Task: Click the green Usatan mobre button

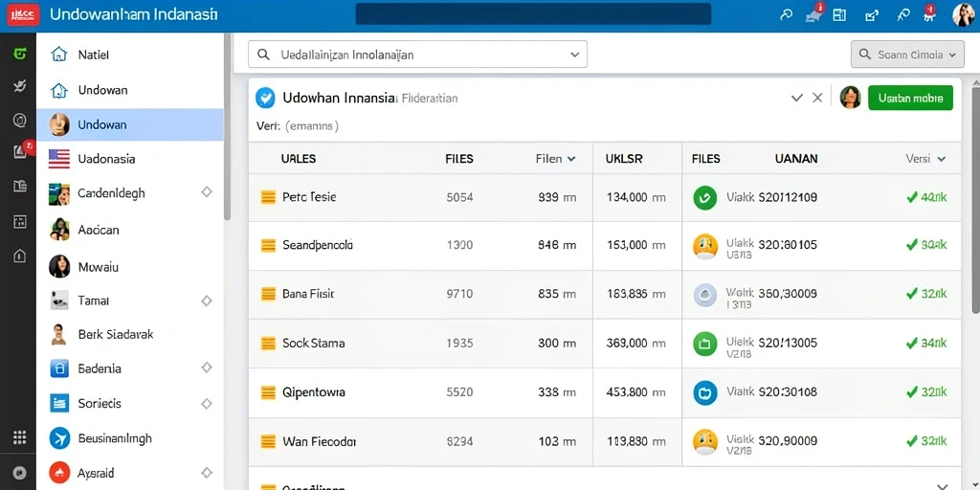Action: (x=911, y=99)
